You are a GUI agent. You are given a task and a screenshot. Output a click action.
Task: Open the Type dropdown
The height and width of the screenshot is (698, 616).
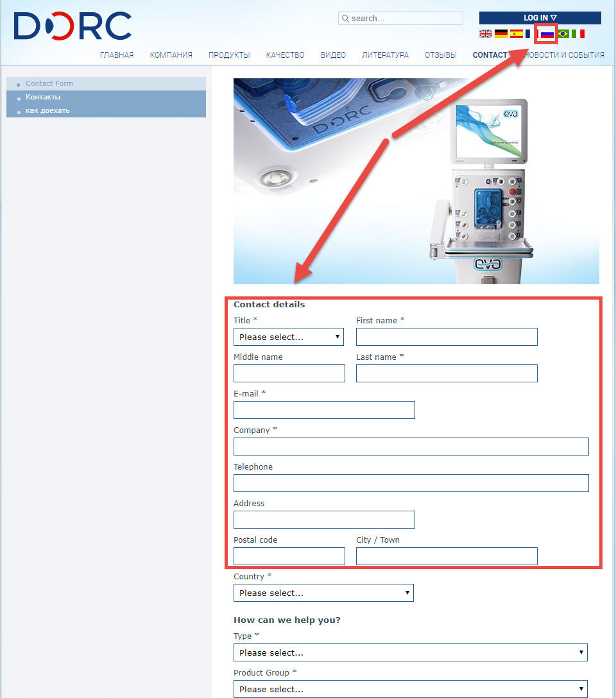411,652
